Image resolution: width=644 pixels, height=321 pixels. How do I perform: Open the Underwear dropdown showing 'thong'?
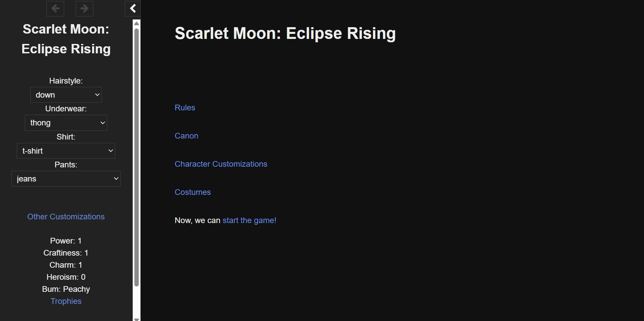[x=66, y=122]
